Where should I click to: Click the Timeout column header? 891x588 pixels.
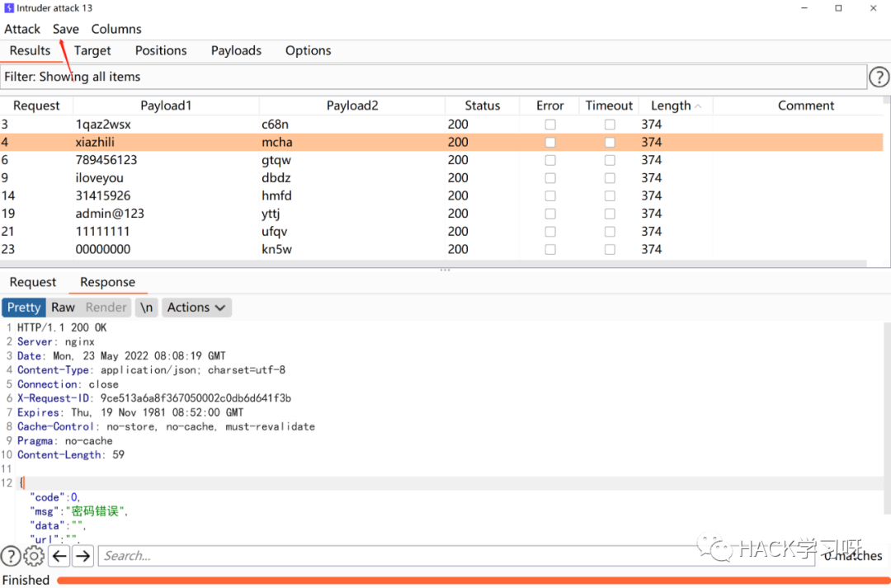609,106
